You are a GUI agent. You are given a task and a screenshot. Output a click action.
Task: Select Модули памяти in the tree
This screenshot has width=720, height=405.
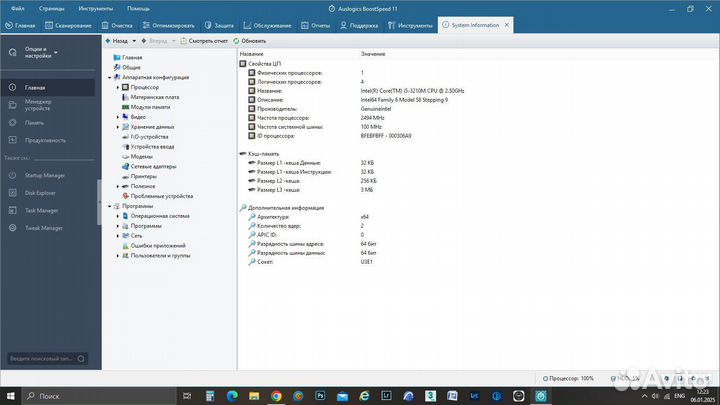150,107
